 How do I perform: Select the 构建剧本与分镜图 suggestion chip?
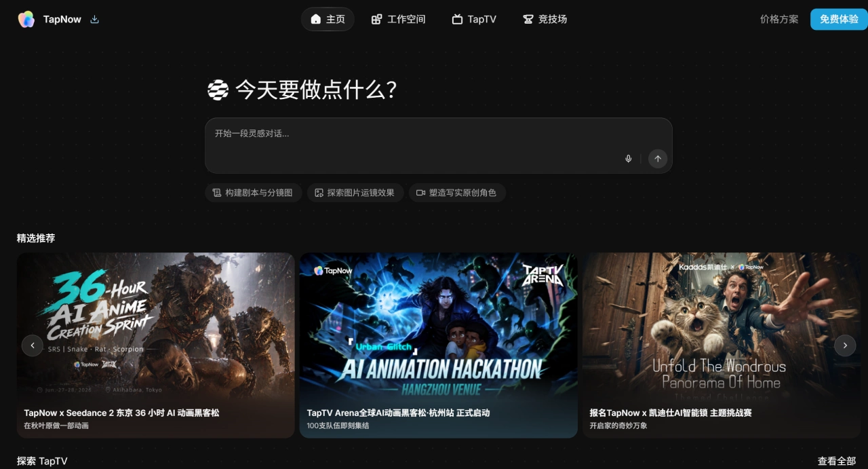pyautogui.click(x=253, y=193)
